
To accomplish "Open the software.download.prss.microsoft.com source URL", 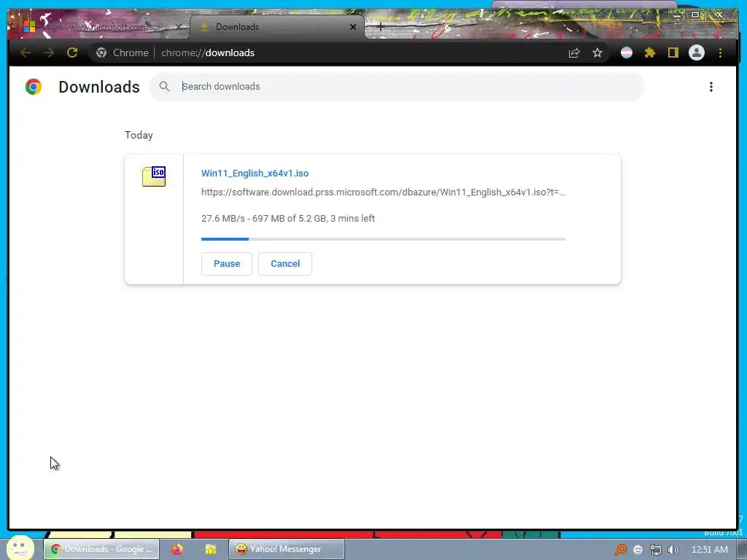I will coord(383,192).
